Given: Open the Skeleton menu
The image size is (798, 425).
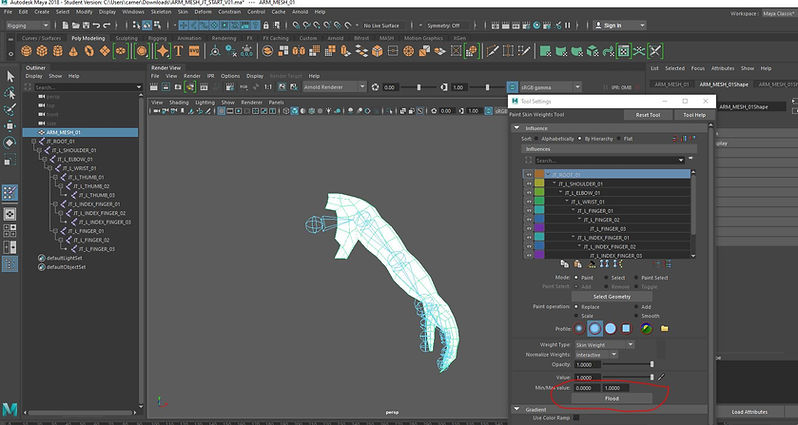Looking at the screenshot, I should [x=161, y=11].
